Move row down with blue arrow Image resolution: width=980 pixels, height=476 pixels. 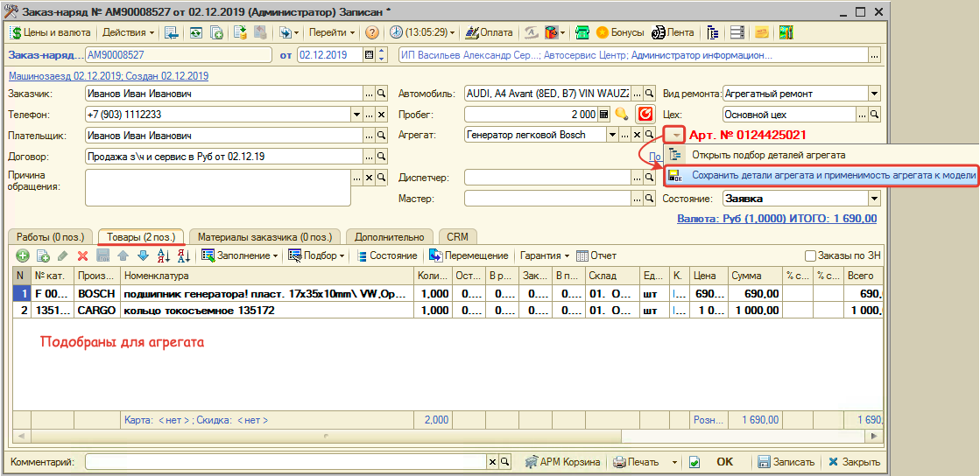(x=143, y=255)
